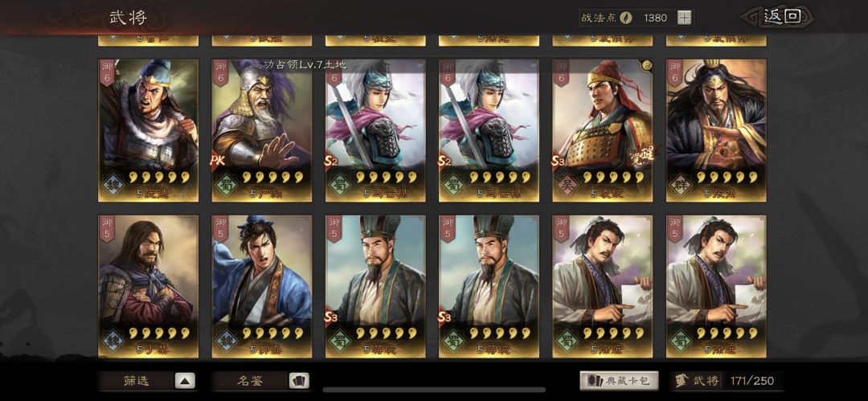Open 名鉴 via its card deck icon
This screenshot has width=868, height=401.
coord(299,380)
